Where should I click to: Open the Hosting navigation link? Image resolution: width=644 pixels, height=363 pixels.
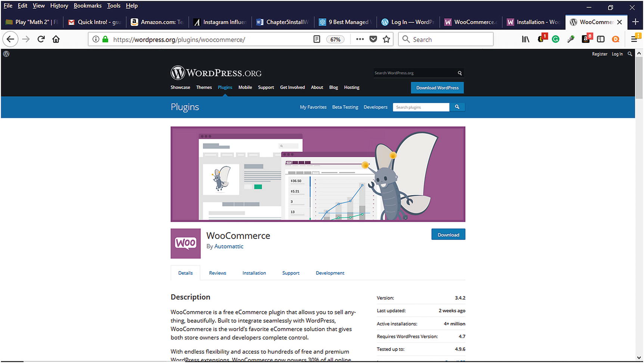352,87
